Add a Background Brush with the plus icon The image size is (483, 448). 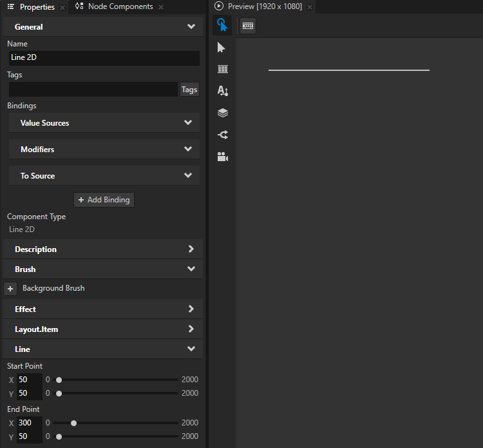(x=10, y=289)
